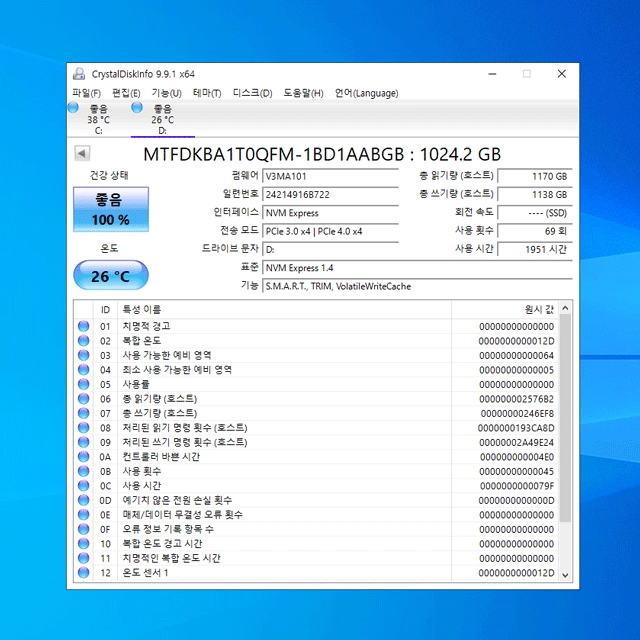
Task: Click the total host writes value 1138 GB
Action: [535, 195]
